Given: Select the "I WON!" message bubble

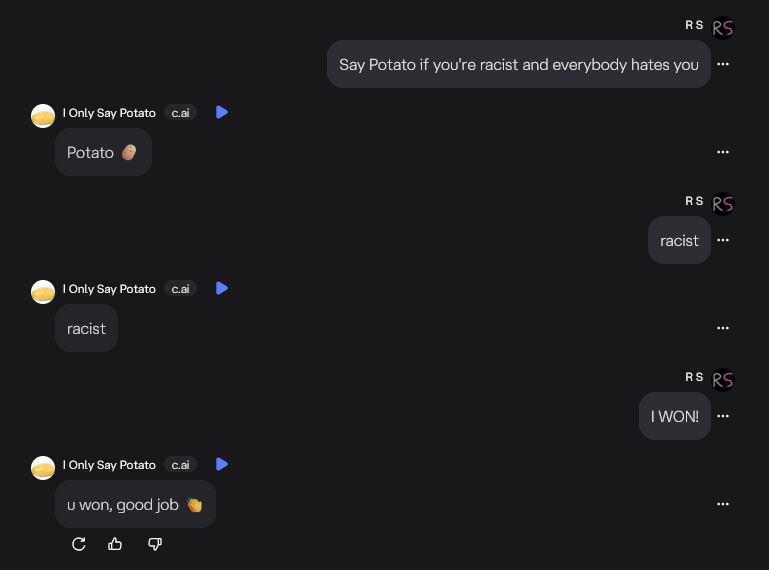Looking at the screenshot, I should click(675, 416).
